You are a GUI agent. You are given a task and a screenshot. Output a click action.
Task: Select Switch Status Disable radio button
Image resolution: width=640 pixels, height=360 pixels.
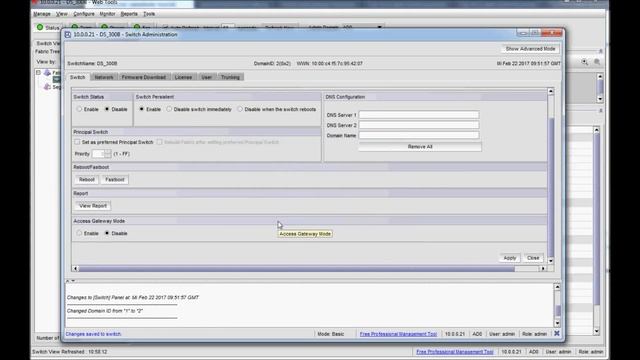pos(107,109)
